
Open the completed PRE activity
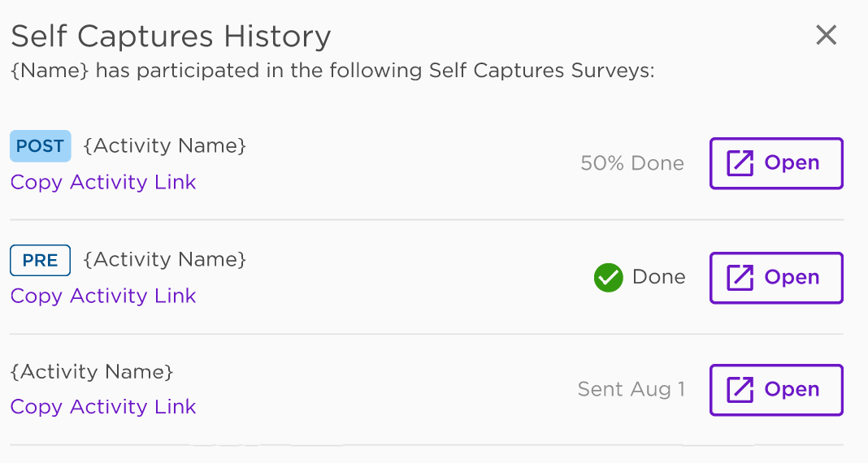776,278
